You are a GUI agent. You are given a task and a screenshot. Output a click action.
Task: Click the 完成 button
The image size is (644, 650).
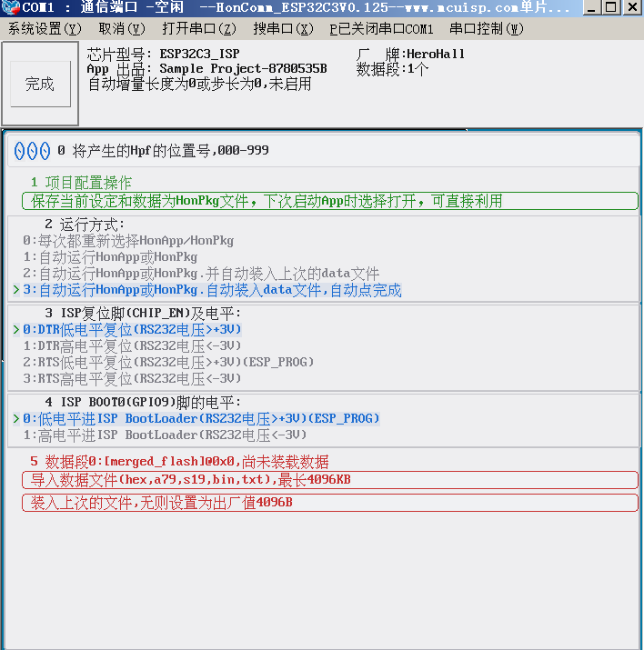pyautogui.click(x=40, y=84)
